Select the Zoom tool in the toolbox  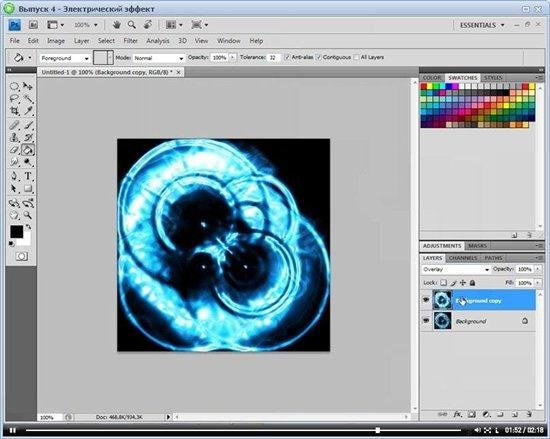[x=28, y=215]
